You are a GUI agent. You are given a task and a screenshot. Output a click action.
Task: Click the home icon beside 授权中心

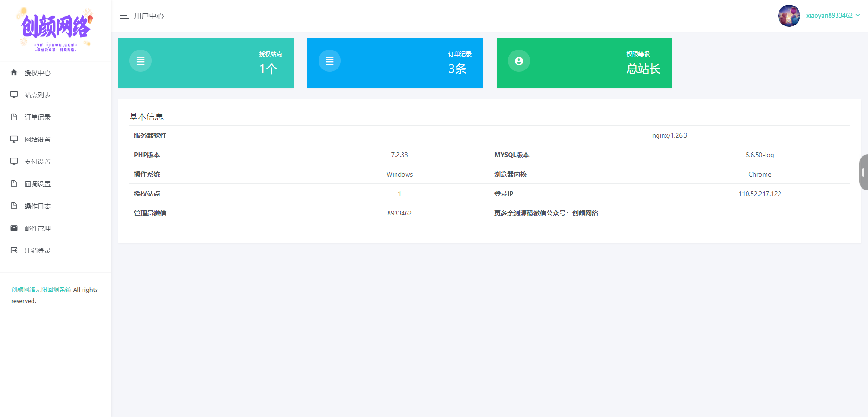click(14, 72)
